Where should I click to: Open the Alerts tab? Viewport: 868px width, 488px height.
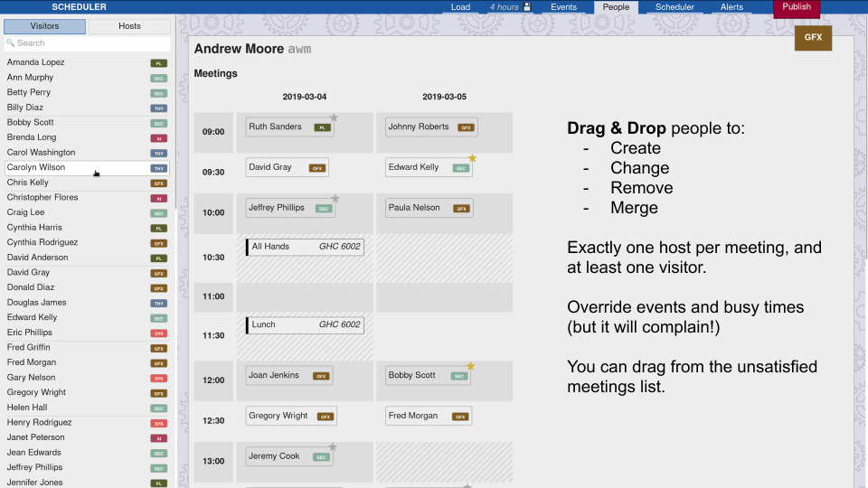pos(731,7)
